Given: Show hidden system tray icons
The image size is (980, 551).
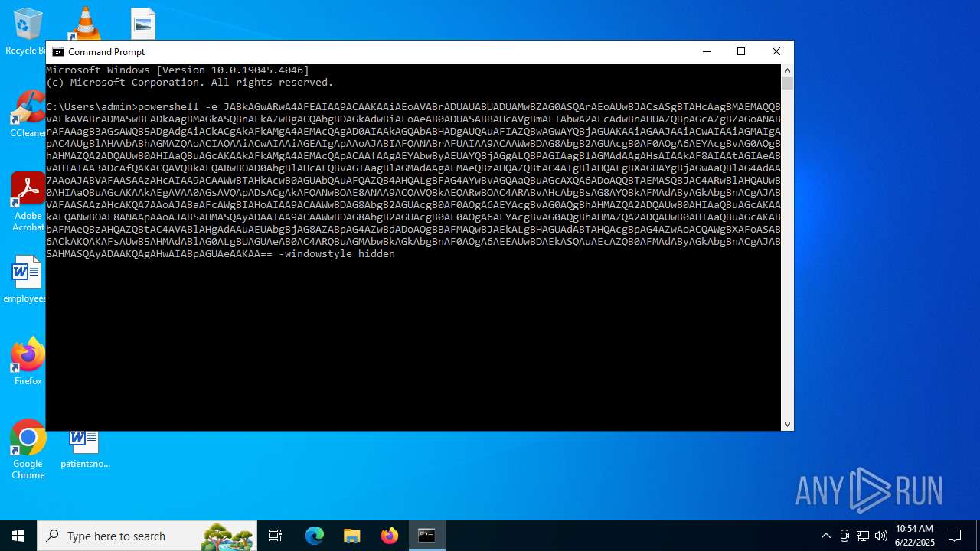Looking at the screenshot, I should [x=825, y=536].
